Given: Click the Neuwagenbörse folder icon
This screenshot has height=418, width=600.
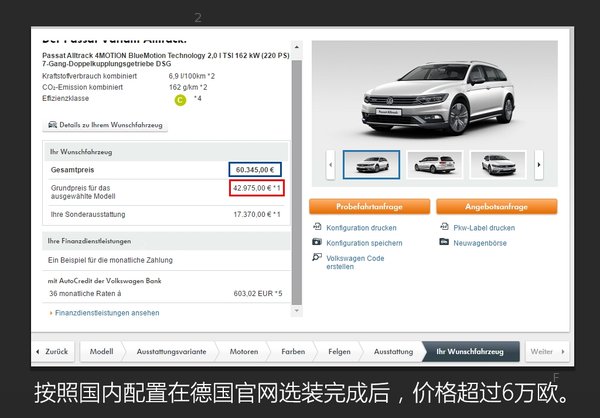Looking at the screenshot, I should (x=444, y=242).
